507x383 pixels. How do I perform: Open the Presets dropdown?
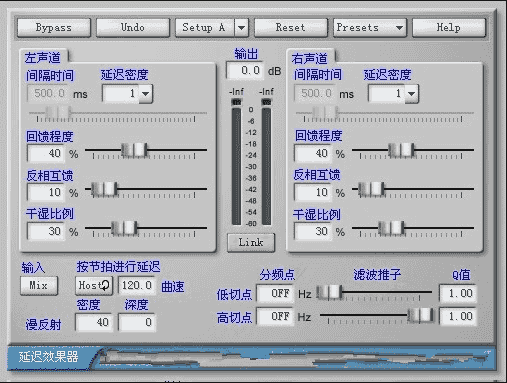370,28
